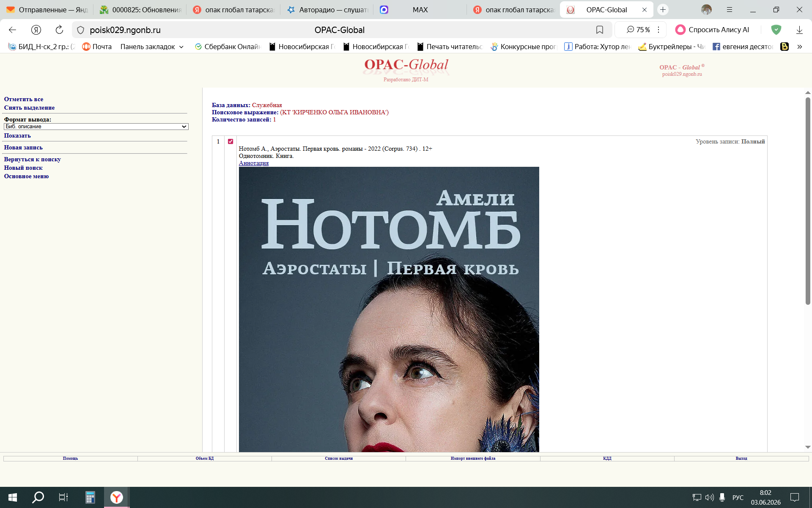Click the browser address bar URL
812x508 pixels.
pos(125,30)
